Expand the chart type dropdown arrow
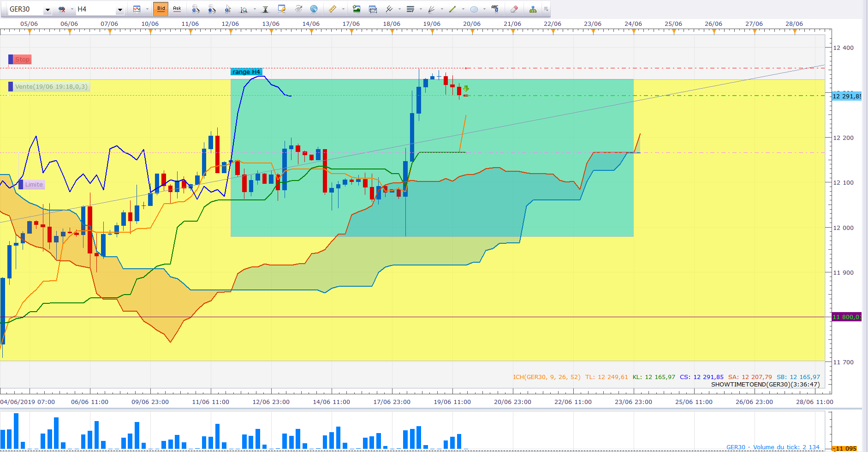This screenshot has height=452, width=868. coord(147,9)
